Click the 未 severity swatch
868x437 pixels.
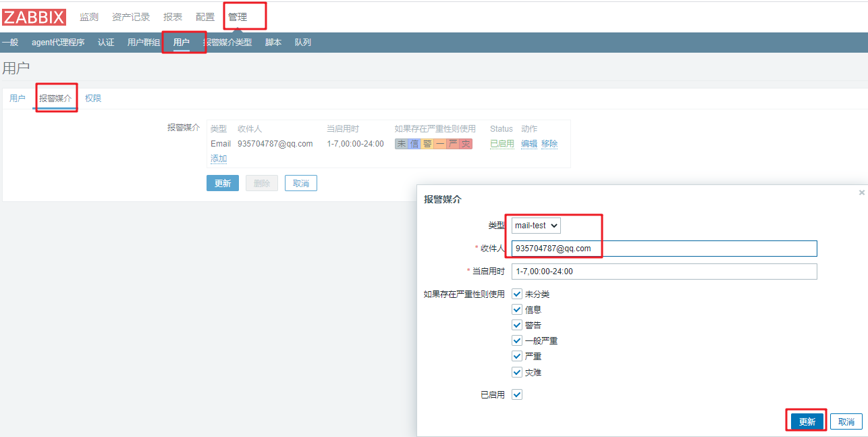coord(402,144)
